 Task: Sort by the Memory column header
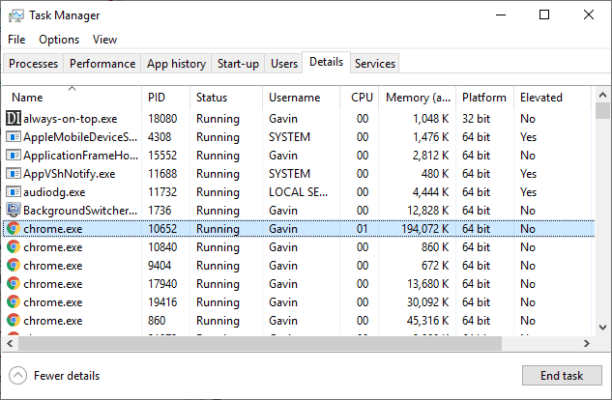[x=418, y=98]
